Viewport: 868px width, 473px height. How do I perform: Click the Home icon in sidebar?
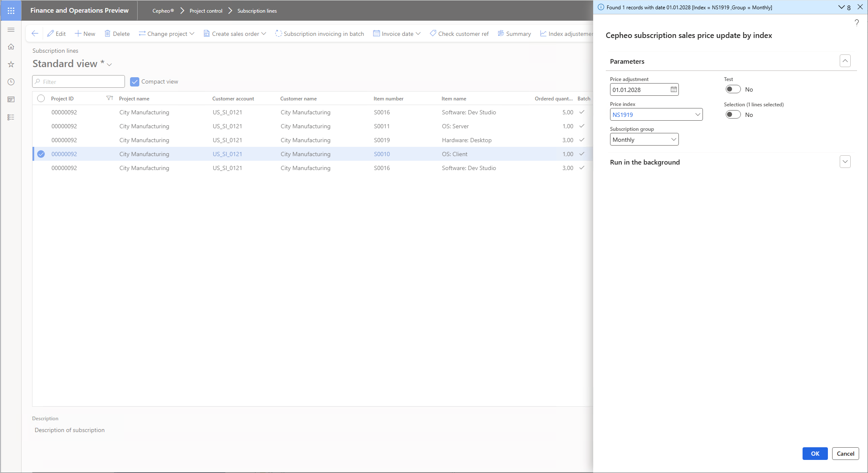click(11, 47)
